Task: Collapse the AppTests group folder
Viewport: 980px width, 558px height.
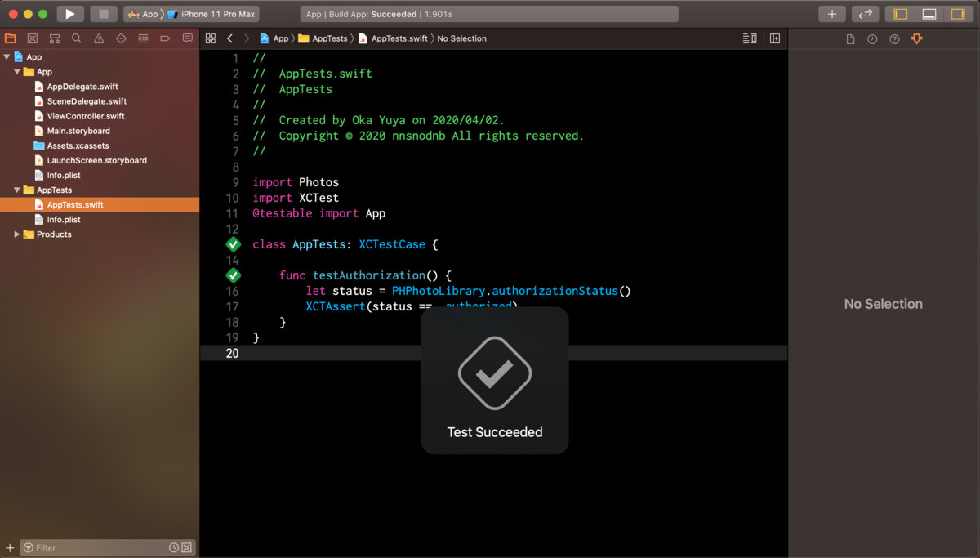Action: pos(16,190)
